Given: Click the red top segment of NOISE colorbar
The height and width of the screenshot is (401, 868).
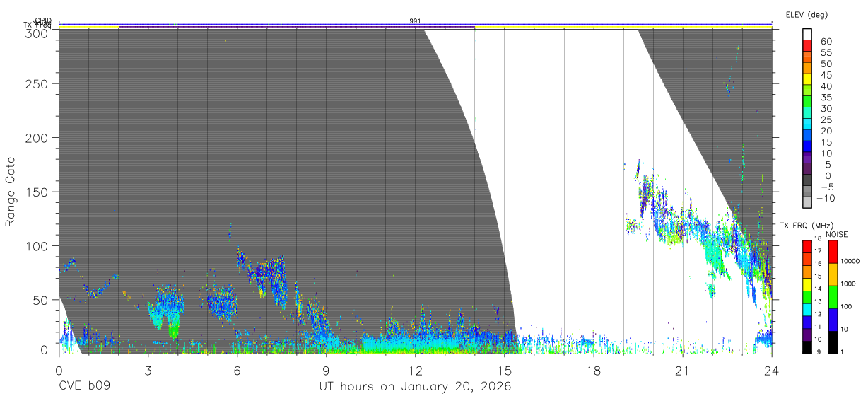Looking at the screenshot, I should click(x=833, y=251).
